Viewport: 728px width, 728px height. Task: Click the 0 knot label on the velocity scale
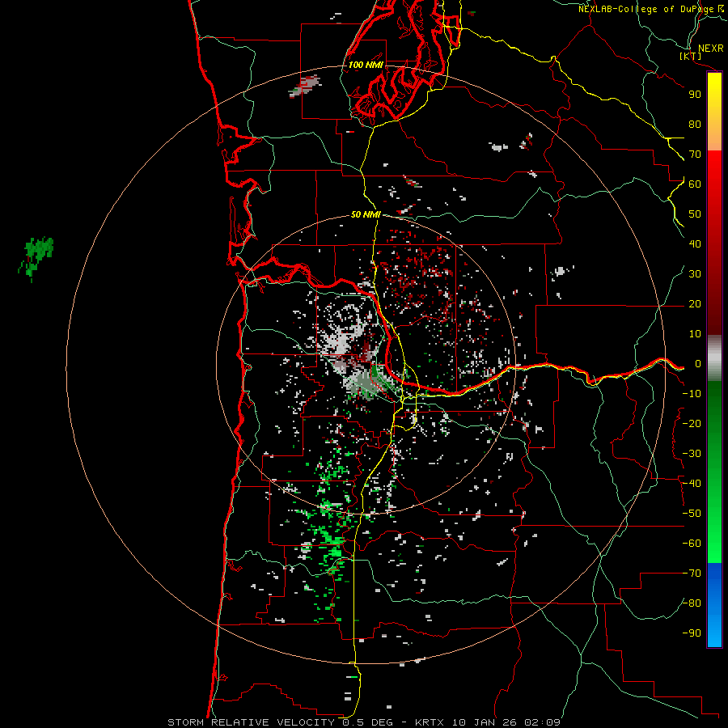(698, 364)
